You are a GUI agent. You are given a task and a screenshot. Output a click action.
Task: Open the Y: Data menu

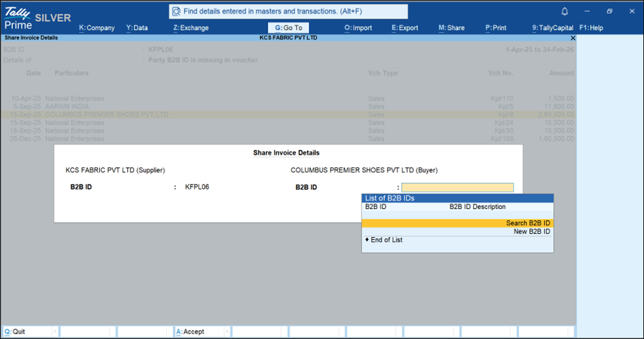137,28
